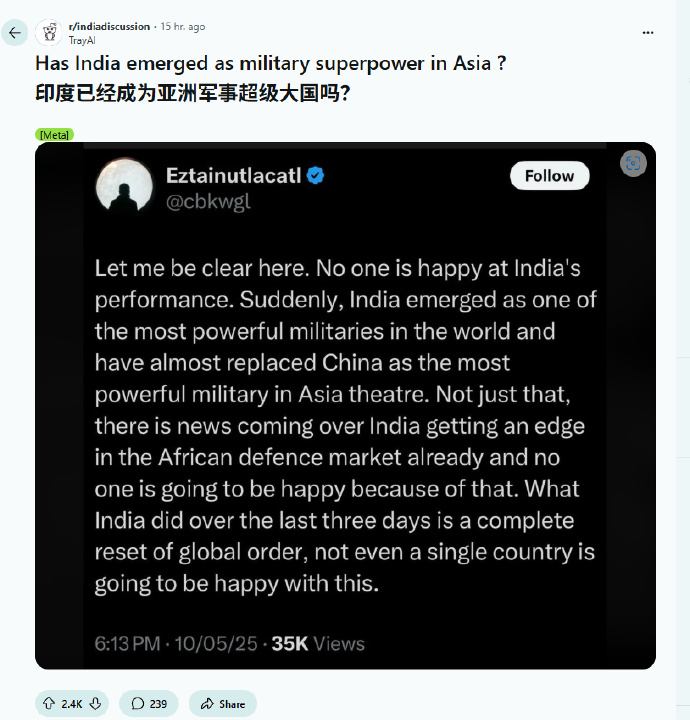Select the [Meta] flair tag
Screen dimensions: 690x720
tap(54, 134)
